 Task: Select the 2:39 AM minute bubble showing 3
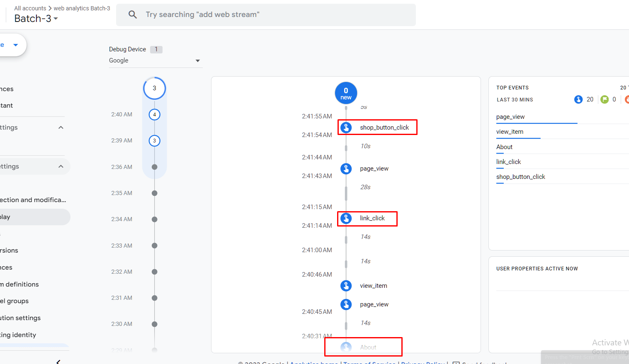click(155, 141)
